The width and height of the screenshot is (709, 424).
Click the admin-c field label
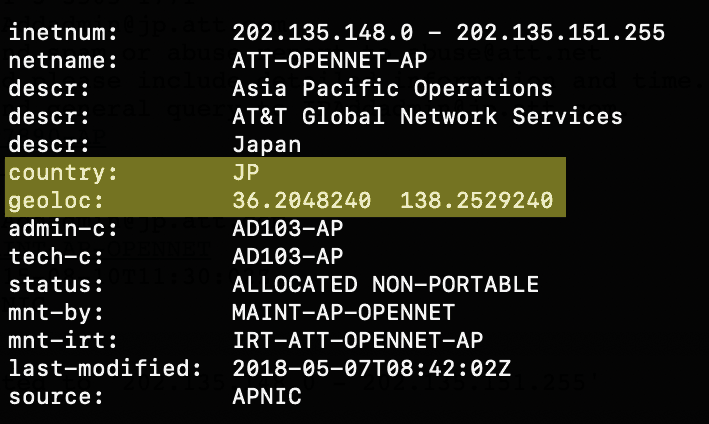(x=63, y=229)
